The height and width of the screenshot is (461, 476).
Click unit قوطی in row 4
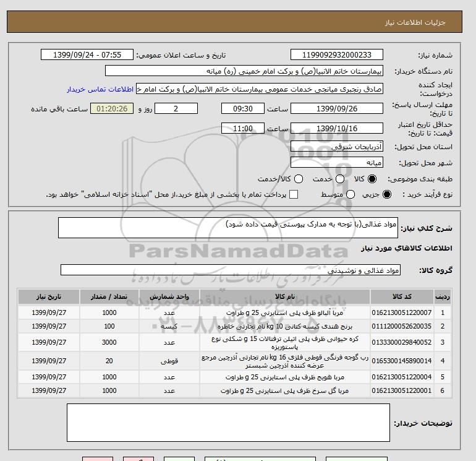[169, 361]
